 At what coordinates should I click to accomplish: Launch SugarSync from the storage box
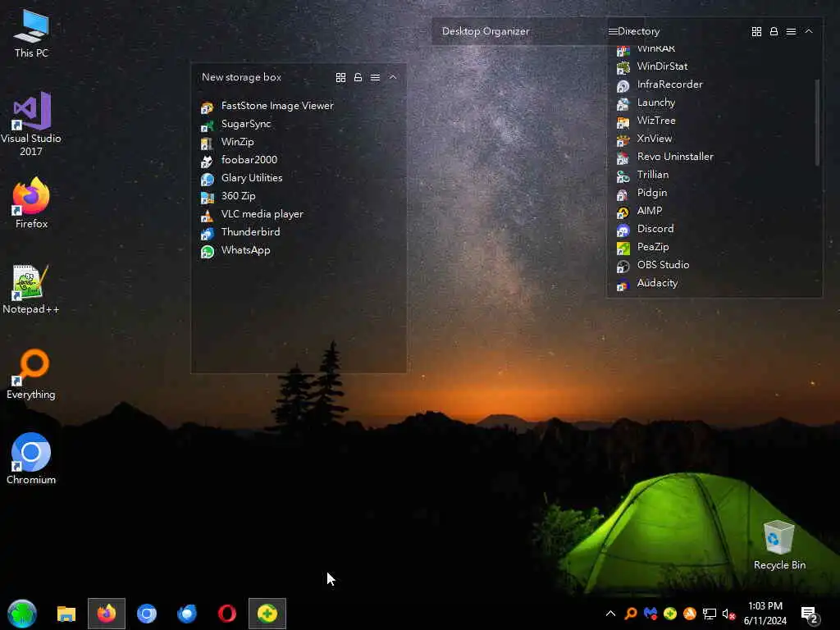235,125
